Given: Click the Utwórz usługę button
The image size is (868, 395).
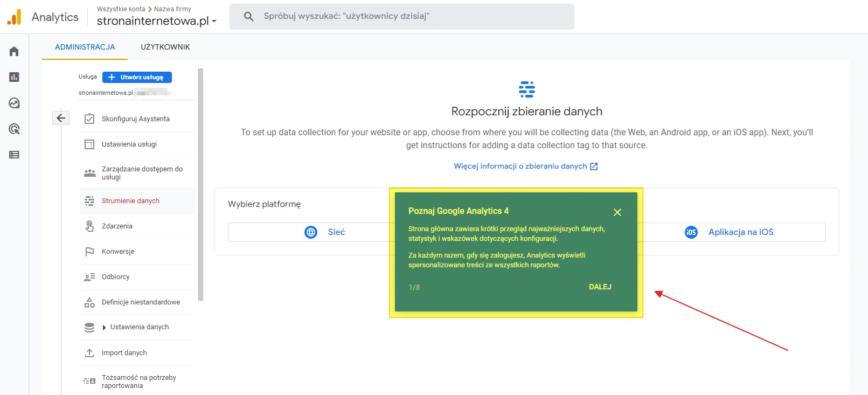Looking at the screenshot, I should click(x=137, y=77).
